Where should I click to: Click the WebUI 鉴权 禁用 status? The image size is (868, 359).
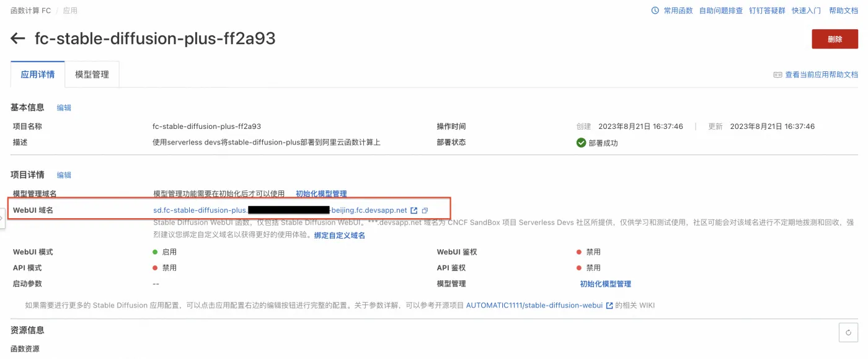coord(588,252)
